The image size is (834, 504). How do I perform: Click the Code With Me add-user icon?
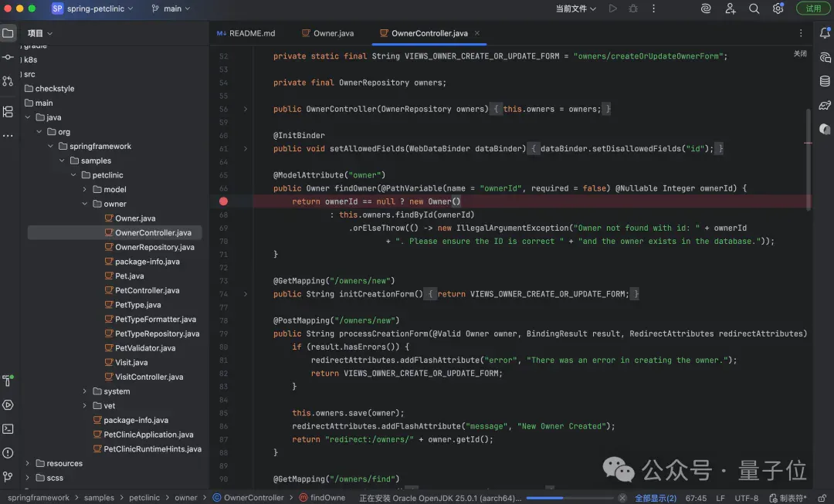point(731,8)
